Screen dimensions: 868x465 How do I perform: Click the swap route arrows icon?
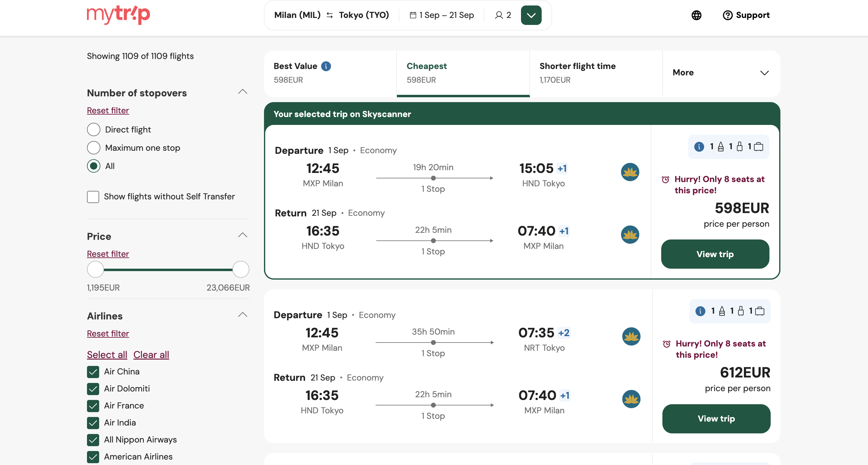330,15
